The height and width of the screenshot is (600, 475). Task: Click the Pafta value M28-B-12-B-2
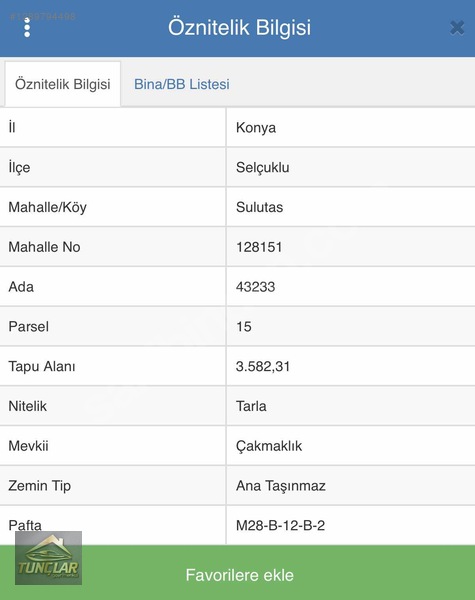click(x=280, y=525)
